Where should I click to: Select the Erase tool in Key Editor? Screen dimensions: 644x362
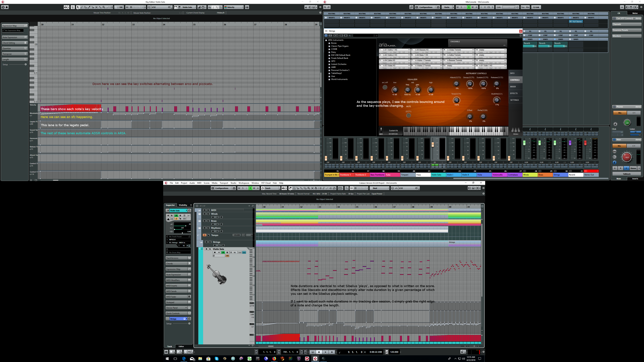pos(85,7)
